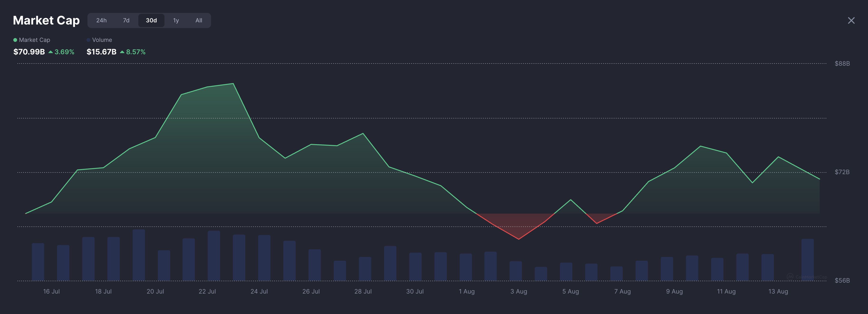The width and height of the screenshot is (868, 314).
Task: Click the $88B axis label
Action: pos(842,64)
